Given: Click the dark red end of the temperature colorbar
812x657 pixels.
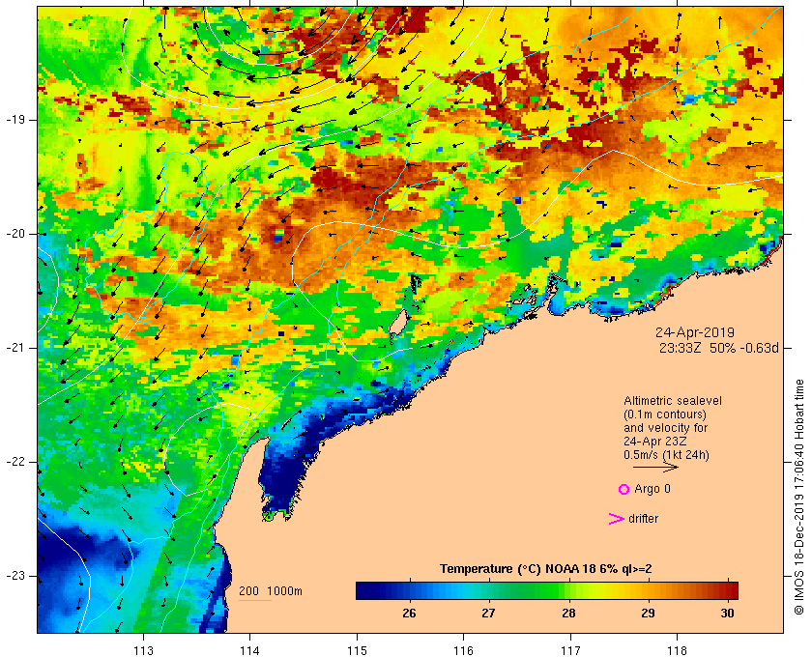Looking at the screenshot, I should 731,590.
